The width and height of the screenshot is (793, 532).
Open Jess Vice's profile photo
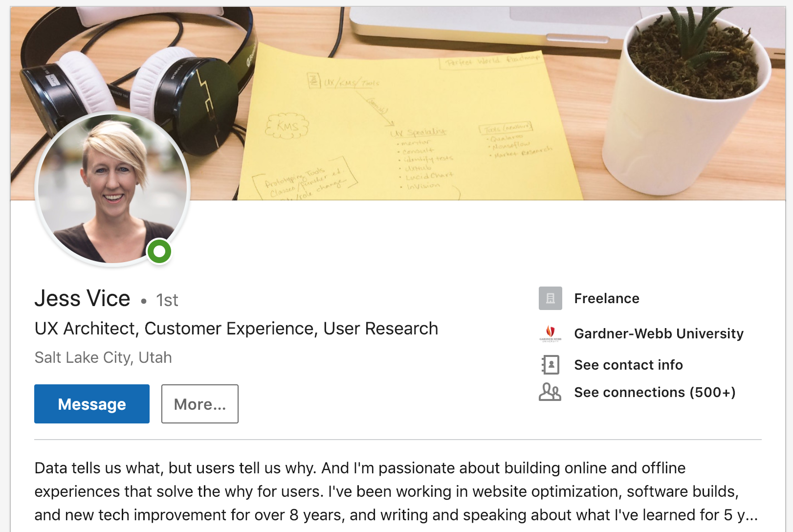113,189
